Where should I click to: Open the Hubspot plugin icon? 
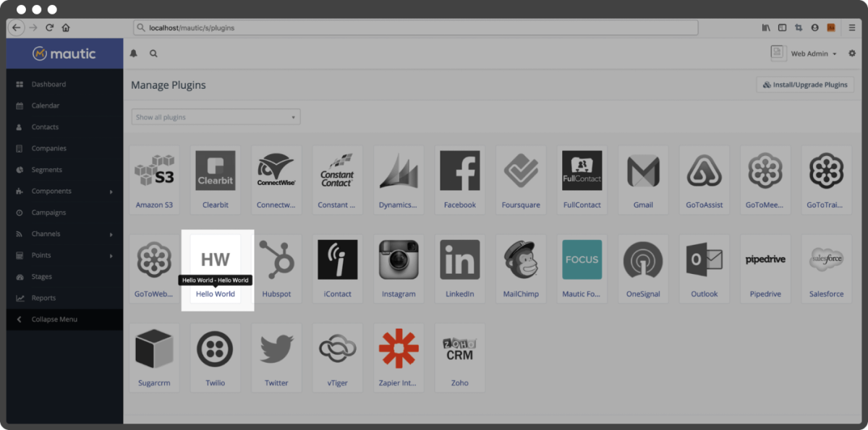pos(276,259)
